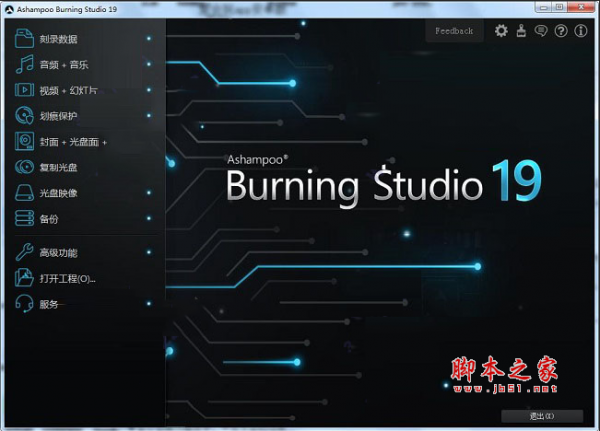The height and width of the screenshot is (431, 600).
Task: Click the title text Ashampoo Burning Studio 19
Action: click(x=67, y=9)
